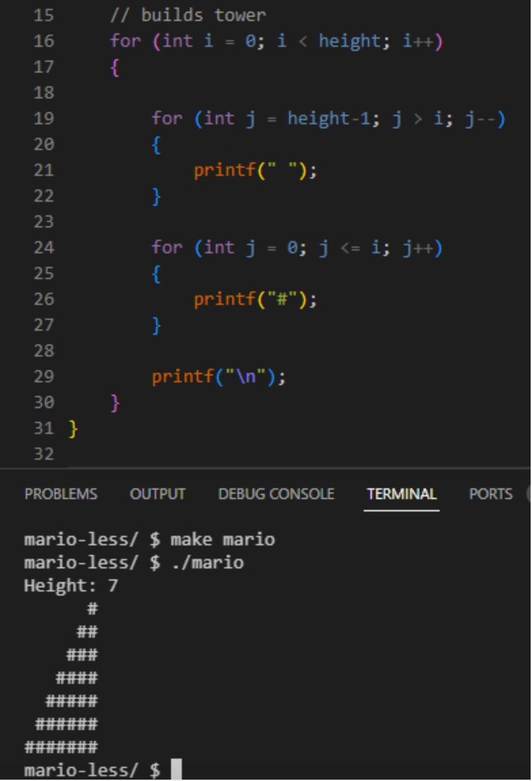The width and height of the screenshot is (532, 781).
Task: Click the outer 'for (int i = 0' loop line
Action: [276, 41]
